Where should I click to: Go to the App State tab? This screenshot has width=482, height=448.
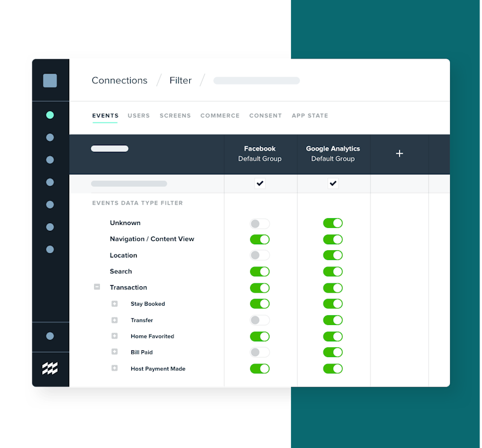pyautogui.click(x=310, y=116)
